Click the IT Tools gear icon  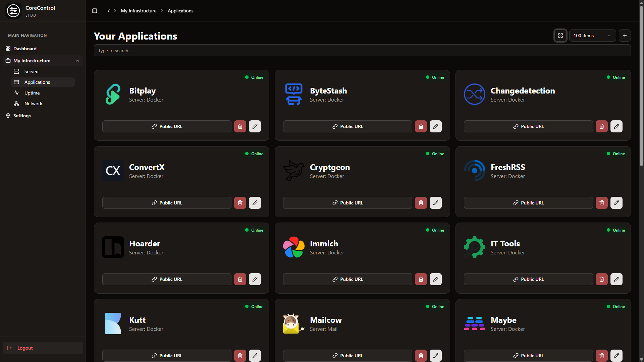point(474,247)
